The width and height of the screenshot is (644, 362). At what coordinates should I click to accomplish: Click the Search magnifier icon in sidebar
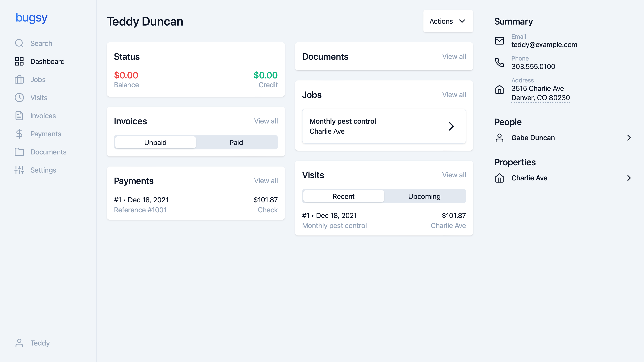[19, 43]
